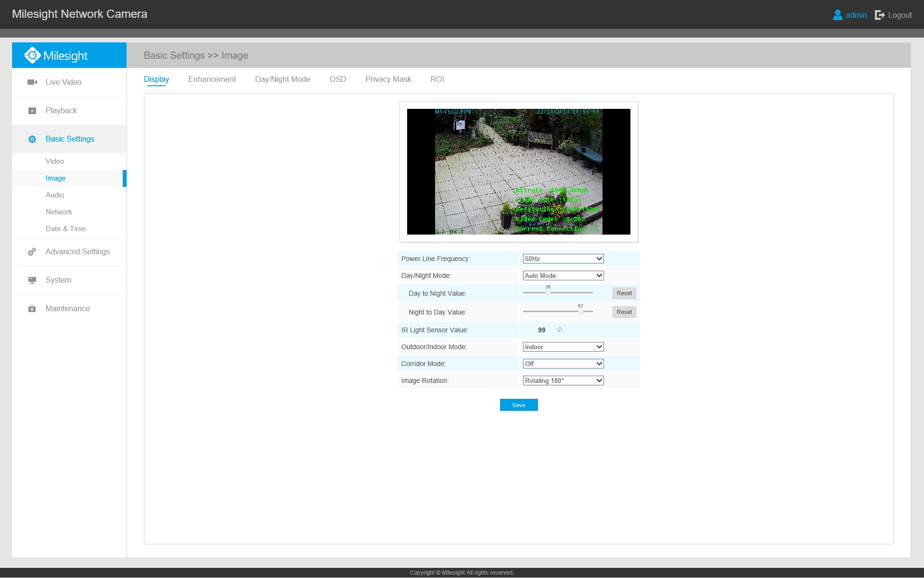
Task: Click the Milesight logo
Action: pos(56,55)
